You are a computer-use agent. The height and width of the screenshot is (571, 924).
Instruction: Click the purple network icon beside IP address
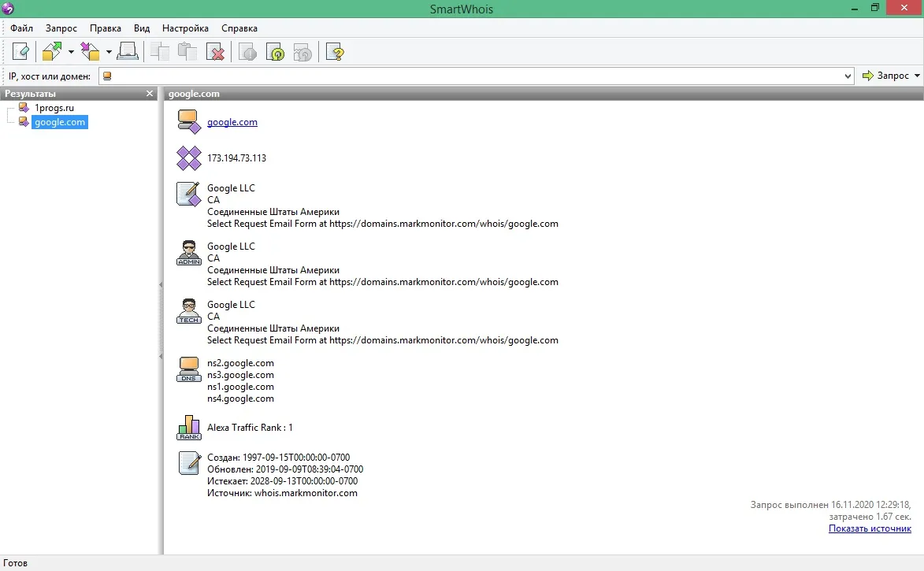coord(188,158)
